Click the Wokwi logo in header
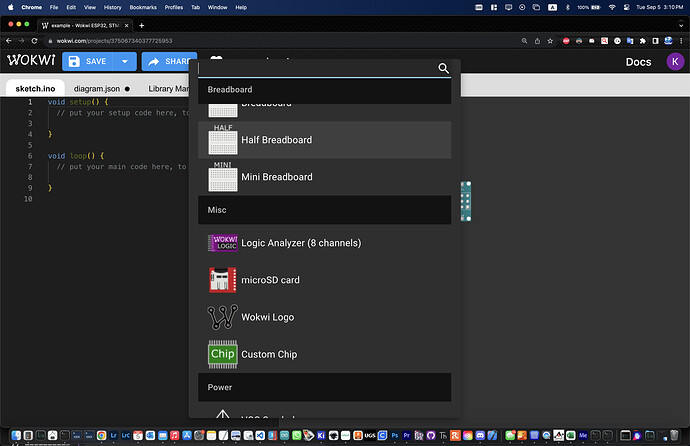690x446 pixels. point(30,61)
